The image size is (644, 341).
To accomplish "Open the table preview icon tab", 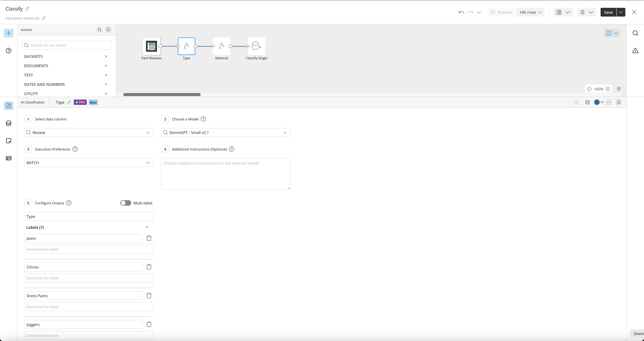I will tap(8, 158).
